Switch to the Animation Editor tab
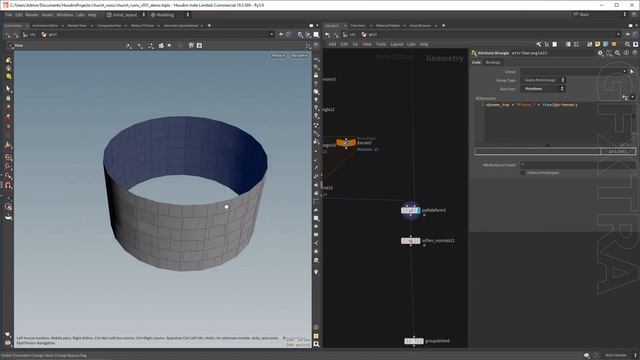This screenshot has width=640, height=360. [x=45, y=25]
